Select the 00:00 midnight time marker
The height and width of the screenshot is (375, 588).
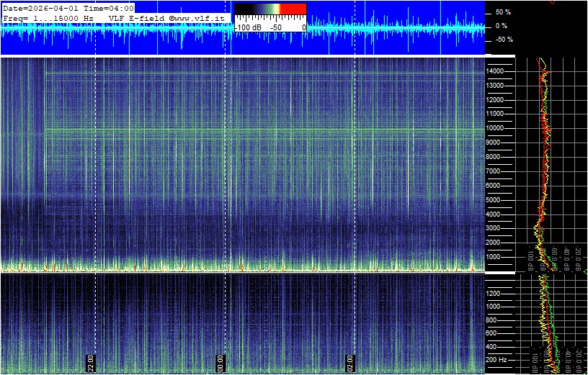(220, 363)
